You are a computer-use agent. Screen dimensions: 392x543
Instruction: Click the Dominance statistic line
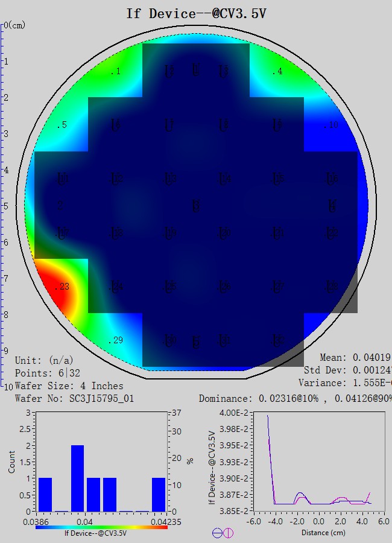[x=294, y=399]
